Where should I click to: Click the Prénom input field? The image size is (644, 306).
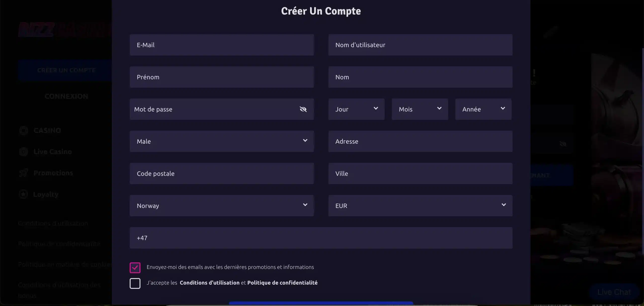click(x=222, y=77)
